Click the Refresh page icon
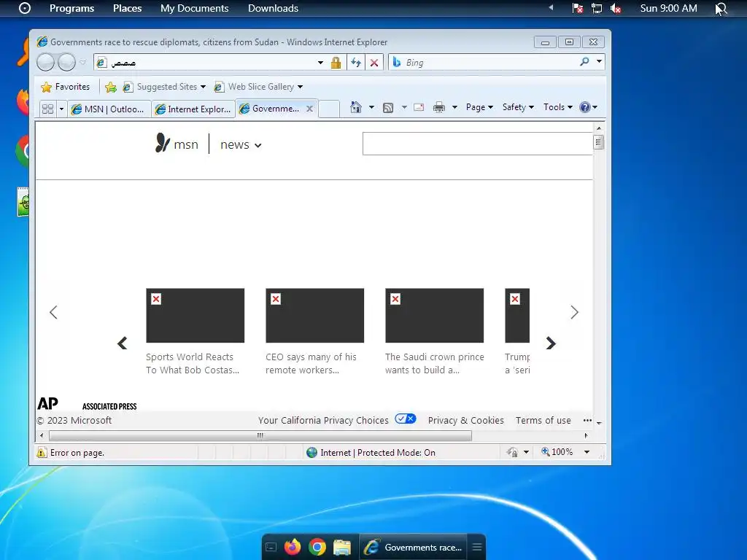 [x=356, y=63]
